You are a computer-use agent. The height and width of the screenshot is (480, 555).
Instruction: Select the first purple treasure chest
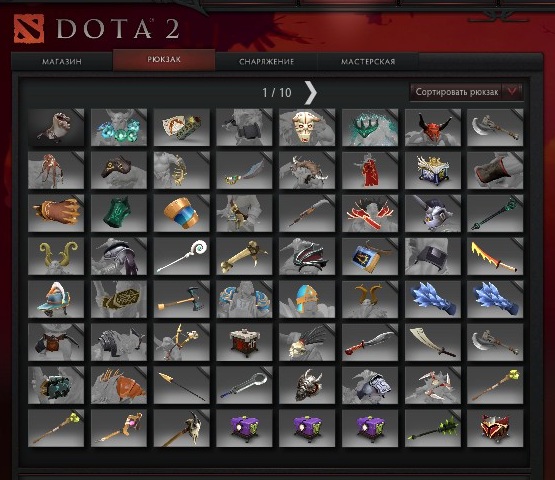coord(244,428)
